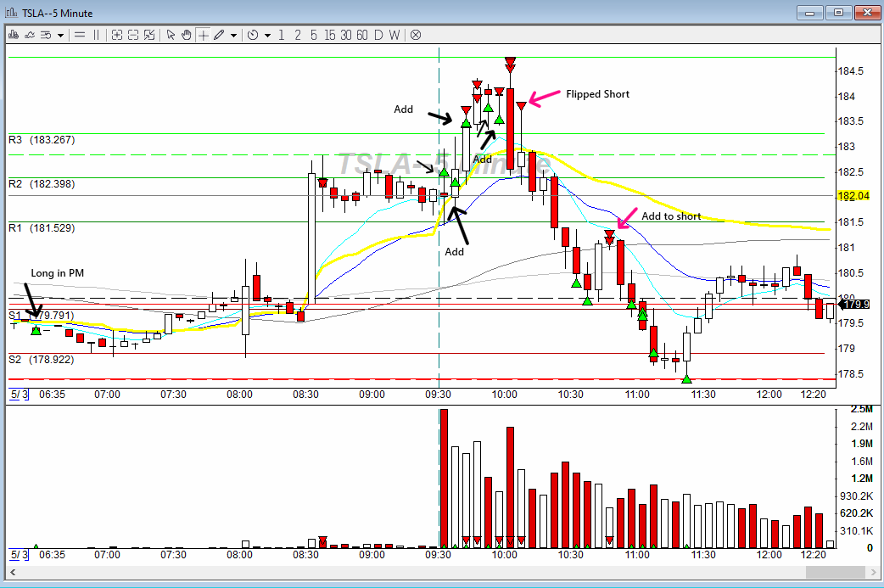Click the TSLA chart window title icon

click(11, 13)
